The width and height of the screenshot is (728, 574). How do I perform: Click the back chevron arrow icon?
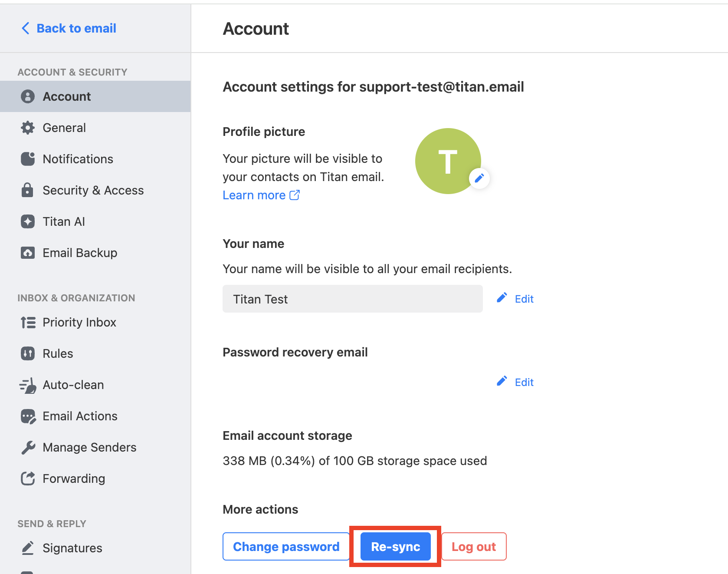click(x=26, y=28)
